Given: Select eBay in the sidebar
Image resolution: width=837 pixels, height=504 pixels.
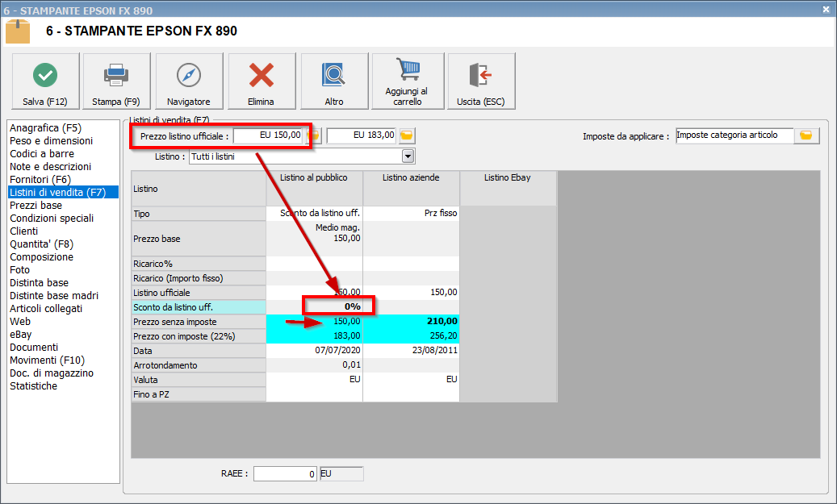Looking at the screenshot, I should coord(21,335).
